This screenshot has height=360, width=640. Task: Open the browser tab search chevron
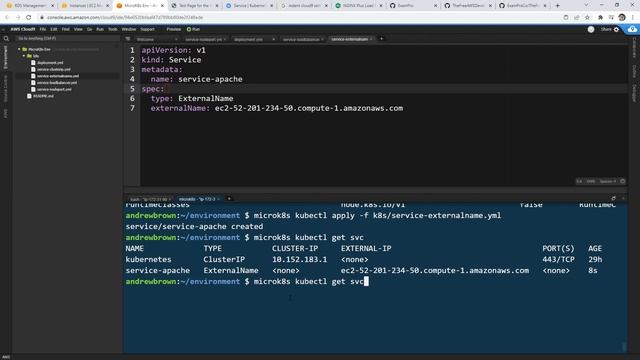[586, 5]
